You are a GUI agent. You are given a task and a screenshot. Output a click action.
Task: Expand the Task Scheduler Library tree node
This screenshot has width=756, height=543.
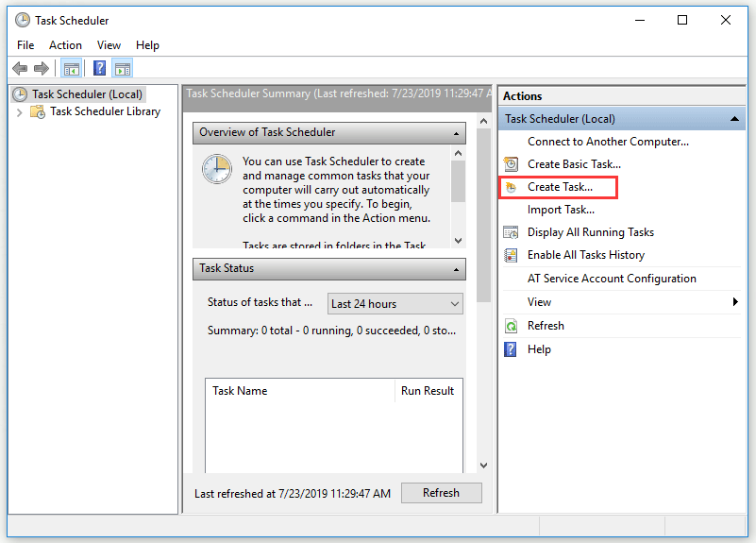point(19,112)
